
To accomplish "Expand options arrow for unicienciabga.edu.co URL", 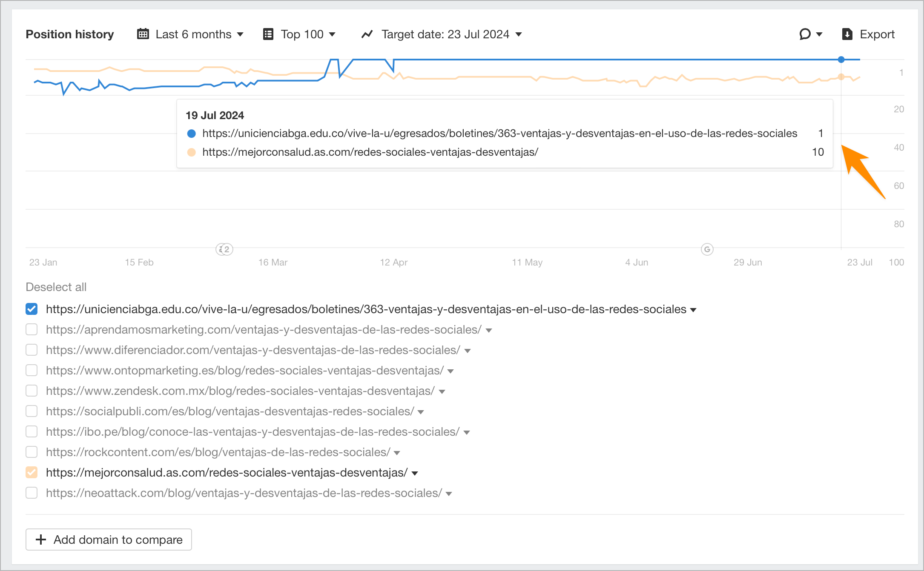I will coord(693,310).
